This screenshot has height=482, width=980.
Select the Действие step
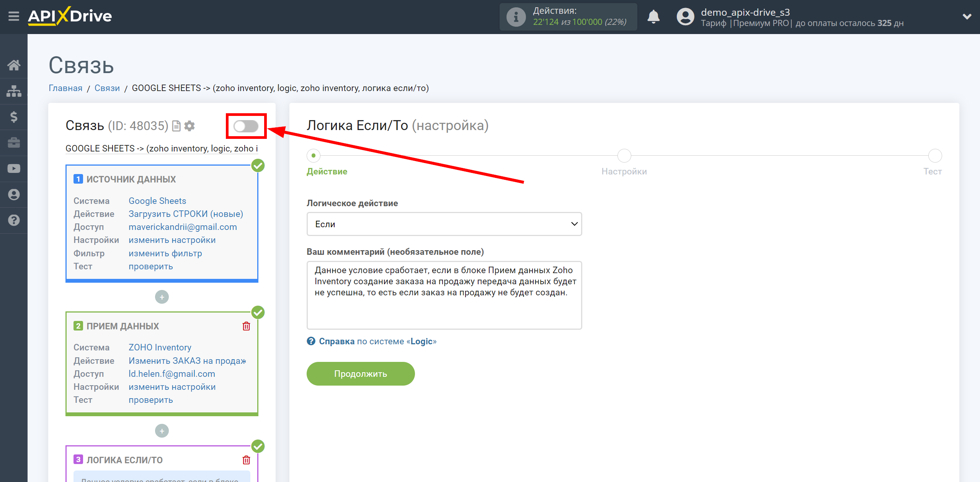314,156
